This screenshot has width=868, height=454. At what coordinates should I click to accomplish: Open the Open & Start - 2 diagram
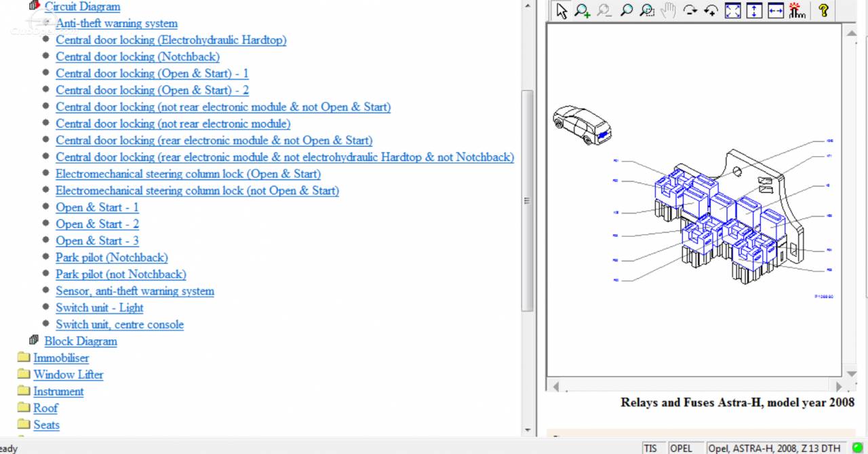(x=97, y=224)
